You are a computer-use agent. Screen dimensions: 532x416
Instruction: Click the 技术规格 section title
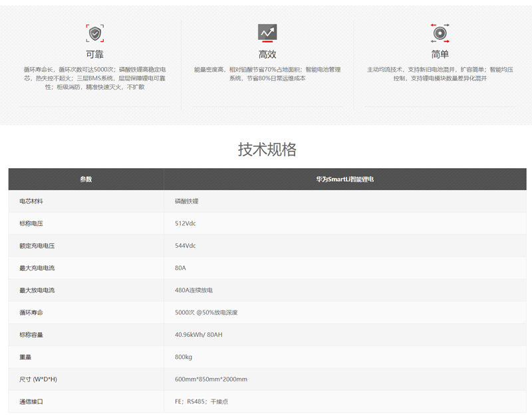[267, 149]
